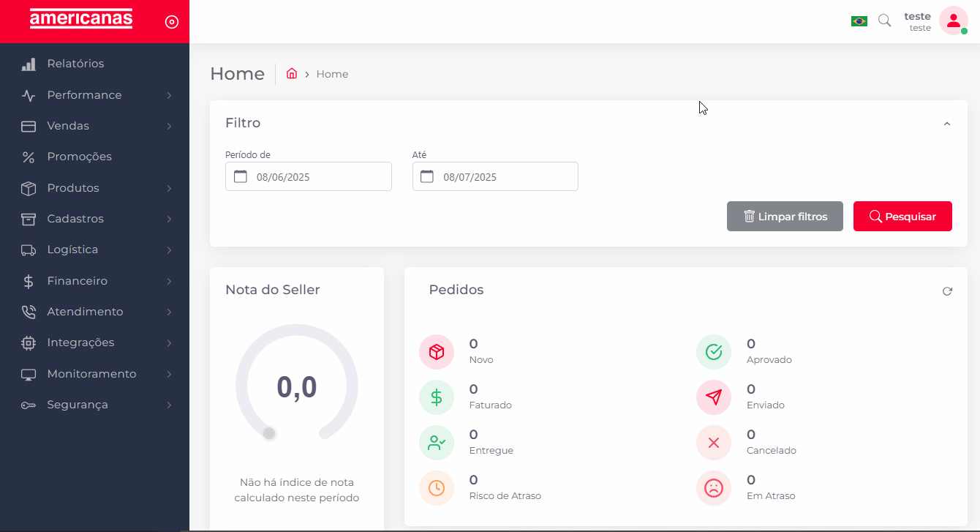This screenshot has height=532, width=980.
Task: Click the search magnifier icon in header
Action: tap(884, 21)
